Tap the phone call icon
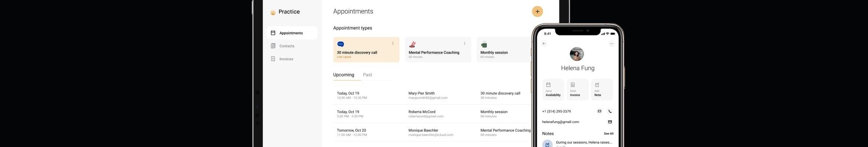The width and height of the screenshot is (868, 147). (x=610, y=112)
